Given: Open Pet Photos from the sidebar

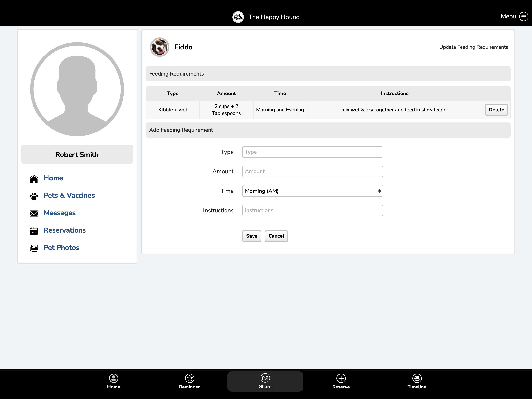Looking at the screenshot, I should pos(61,248).
